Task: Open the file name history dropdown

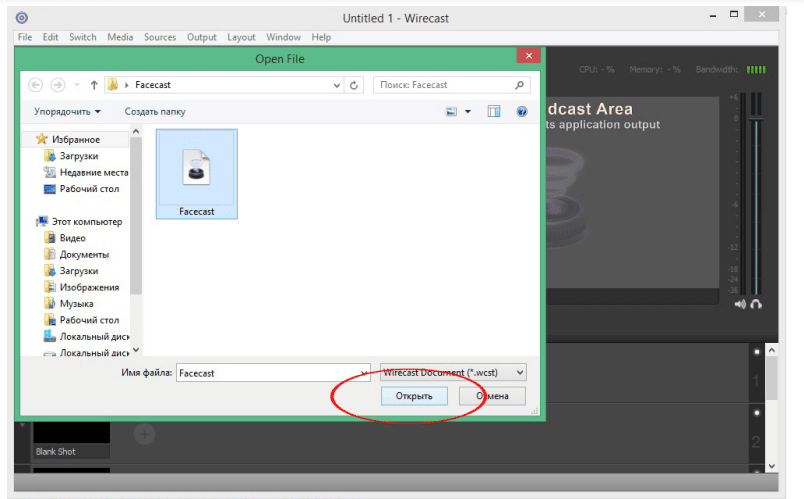Action: [364, 373]
